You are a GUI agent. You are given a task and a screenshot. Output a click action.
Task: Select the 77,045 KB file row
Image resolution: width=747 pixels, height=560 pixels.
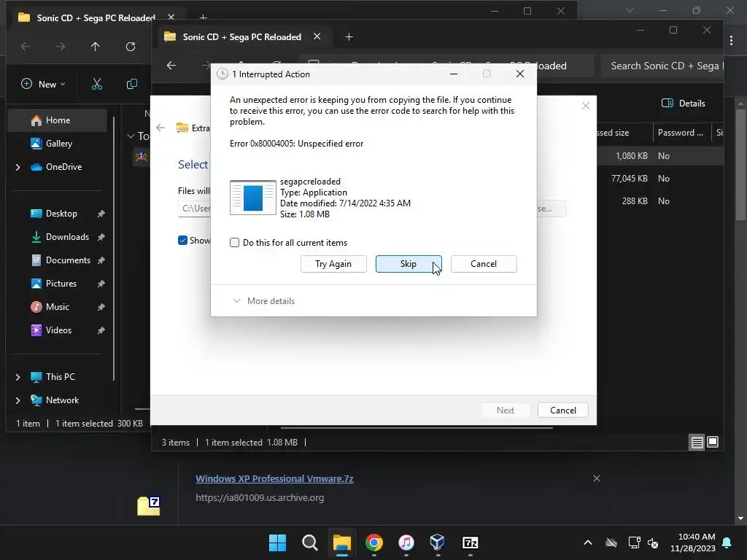coord(659,179)
